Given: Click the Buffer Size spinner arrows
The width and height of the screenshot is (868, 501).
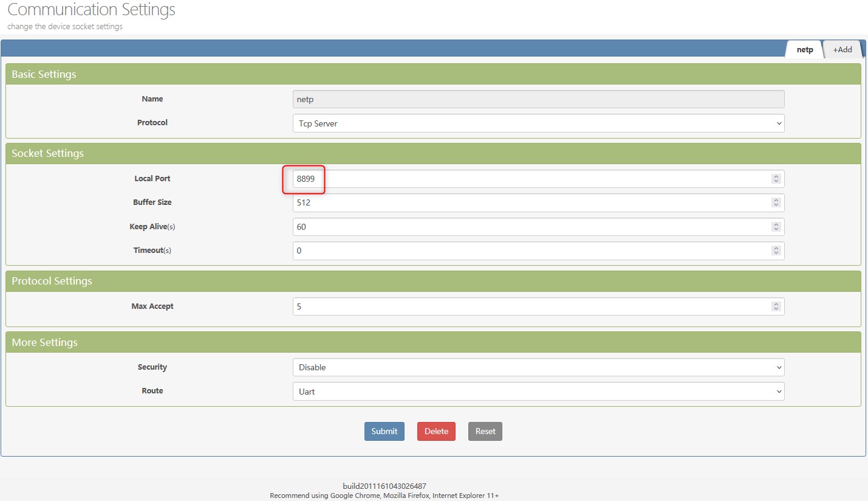Looking at the screenshot, I should click(x=776, y=202).
